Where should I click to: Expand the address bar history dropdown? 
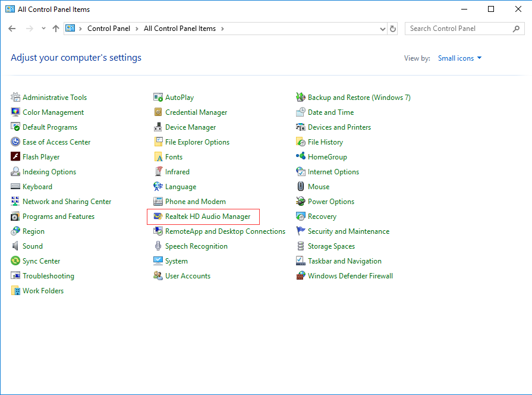pyautogui.click(x=382, y=29)
